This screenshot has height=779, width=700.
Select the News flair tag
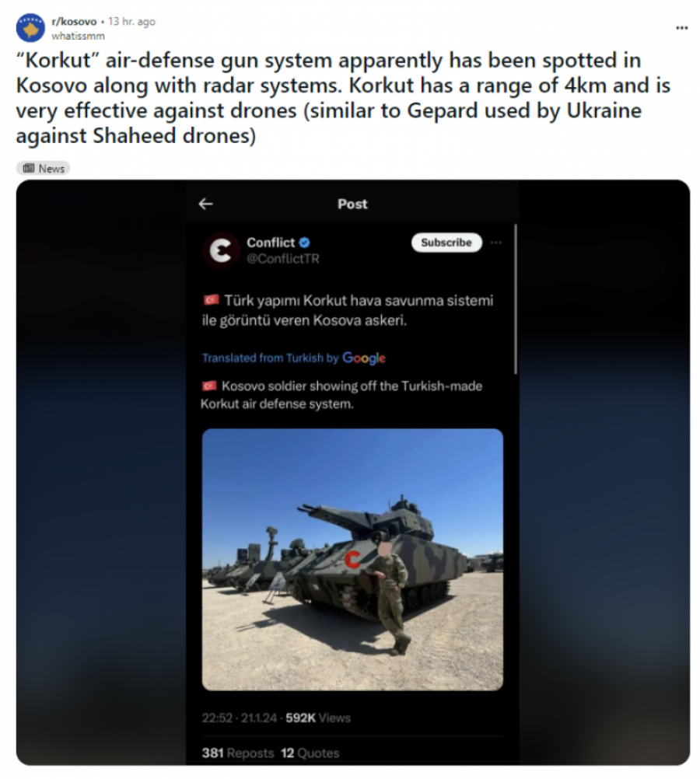44,168
